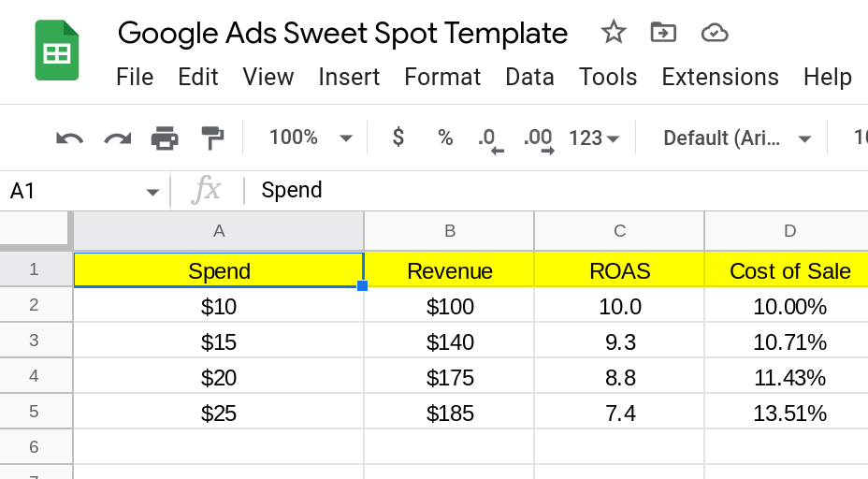
Task: Click the Revenue header cell
Action: pos(450,270)
